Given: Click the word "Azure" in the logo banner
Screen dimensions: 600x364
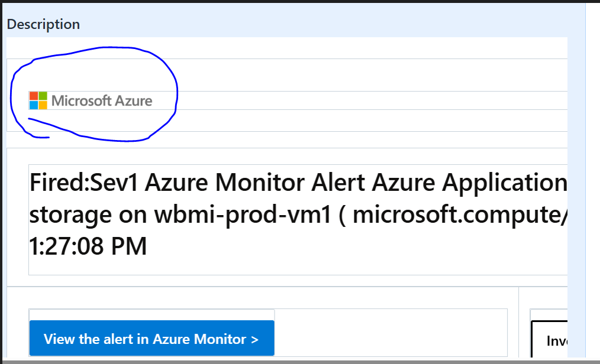Looking at the screenshot, I should click(134, 101).
